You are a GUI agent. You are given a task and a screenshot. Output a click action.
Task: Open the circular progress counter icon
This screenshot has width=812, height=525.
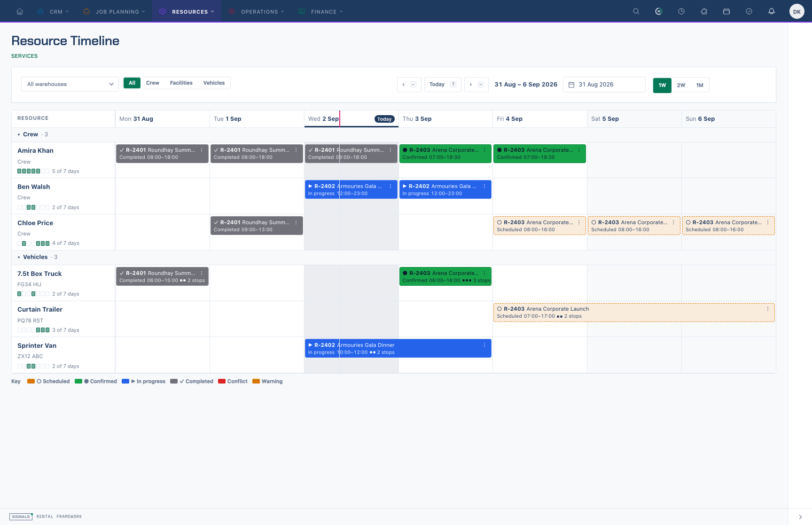[659, 11]
